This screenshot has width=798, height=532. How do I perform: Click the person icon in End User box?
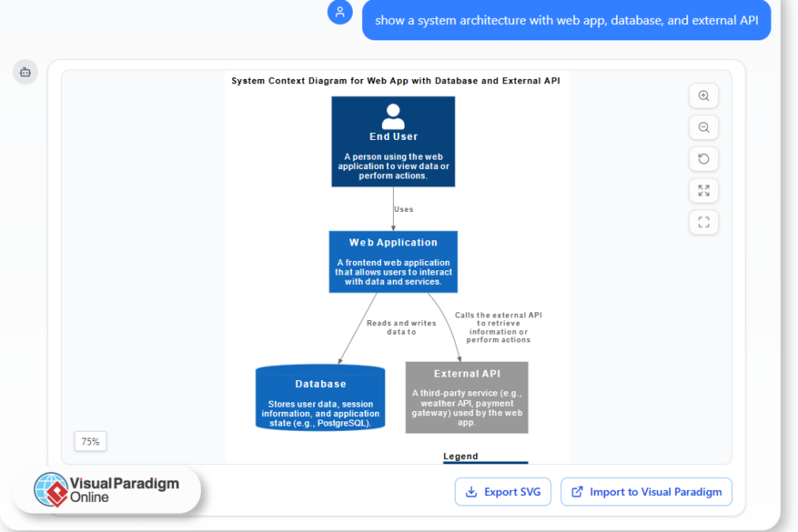(393, 116)
